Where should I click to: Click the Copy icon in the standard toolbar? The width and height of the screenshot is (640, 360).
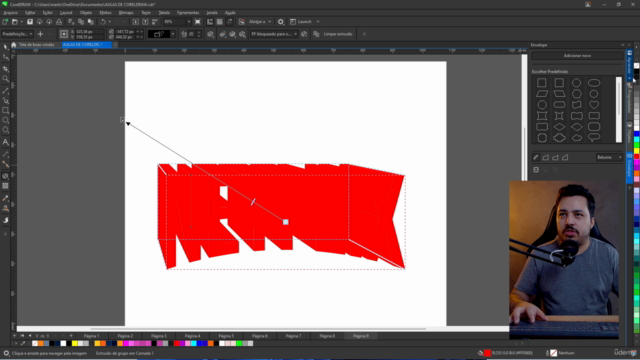81,22
